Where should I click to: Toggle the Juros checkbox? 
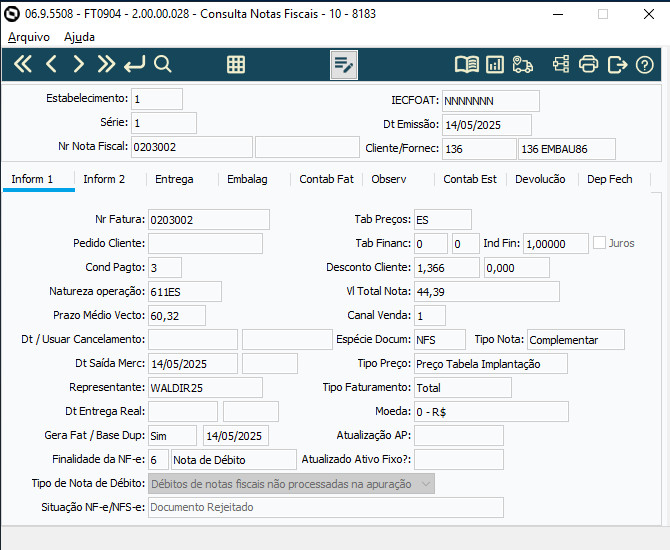(x=599, y=243)
